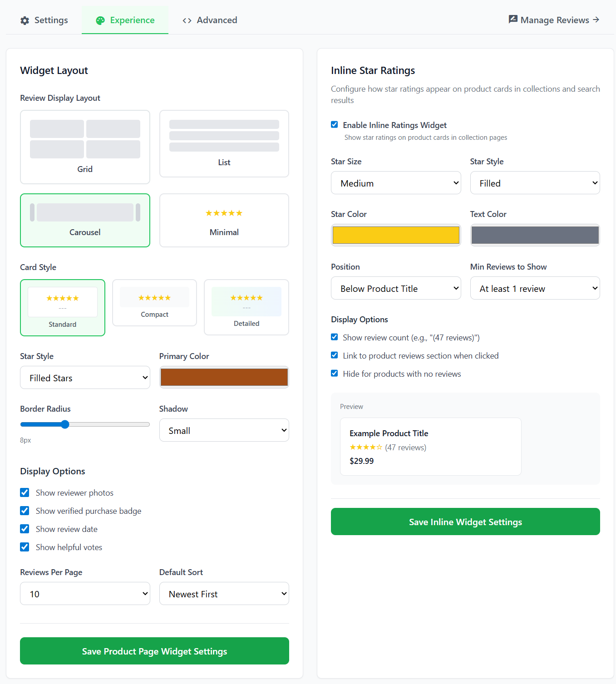This screenshot has height=684, width=616.
Task: Select the Grid layout thumbnail
Action: [85, 147]
